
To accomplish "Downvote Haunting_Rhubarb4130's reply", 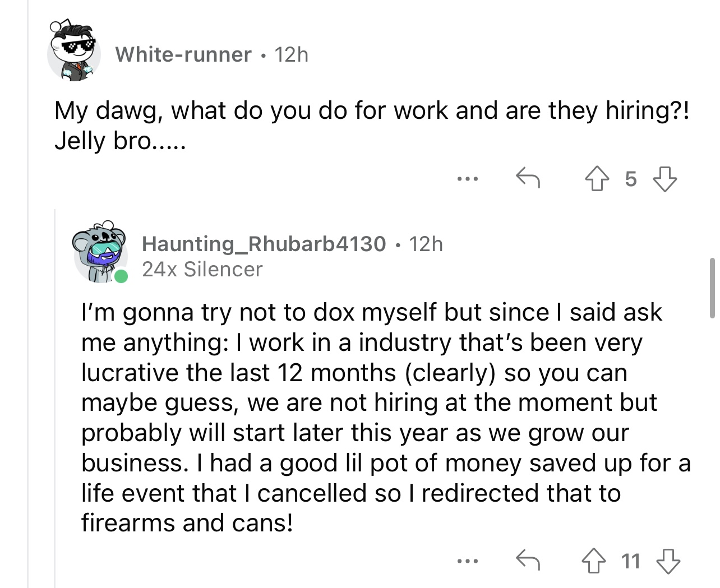I will (668, 560).
